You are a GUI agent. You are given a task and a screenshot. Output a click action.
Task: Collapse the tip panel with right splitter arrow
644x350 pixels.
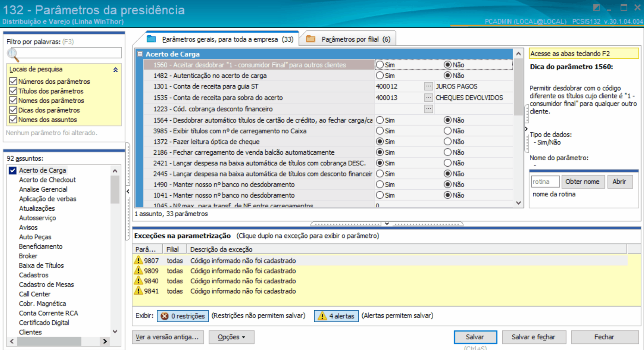pyautogui.click(x=527, y=129)
